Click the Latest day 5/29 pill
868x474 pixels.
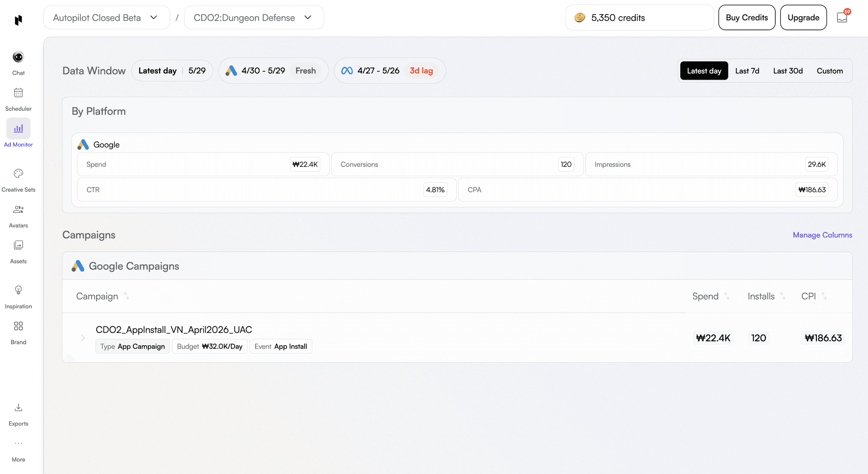click(x=172, y=71)
